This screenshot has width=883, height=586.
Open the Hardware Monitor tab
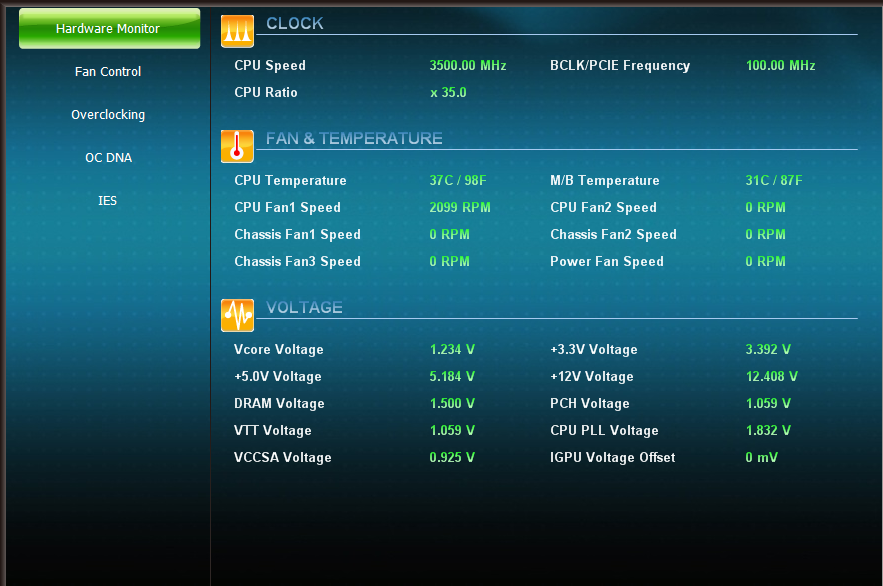[109, 28]
